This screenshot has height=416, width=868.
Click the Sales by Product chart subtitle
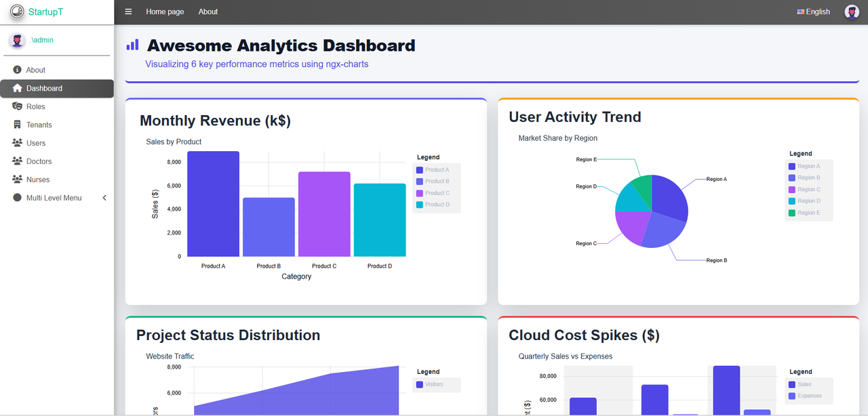[174, 142]
